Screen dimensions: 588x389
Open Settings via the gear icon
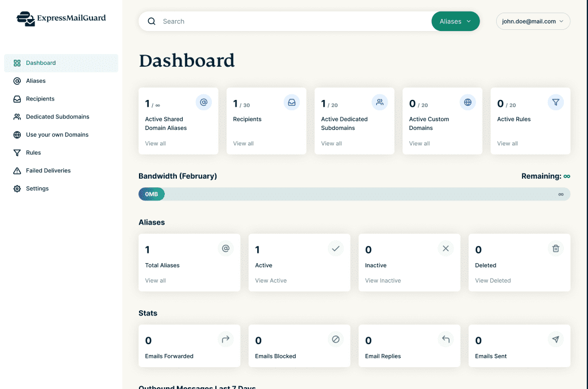pos(17,188)
